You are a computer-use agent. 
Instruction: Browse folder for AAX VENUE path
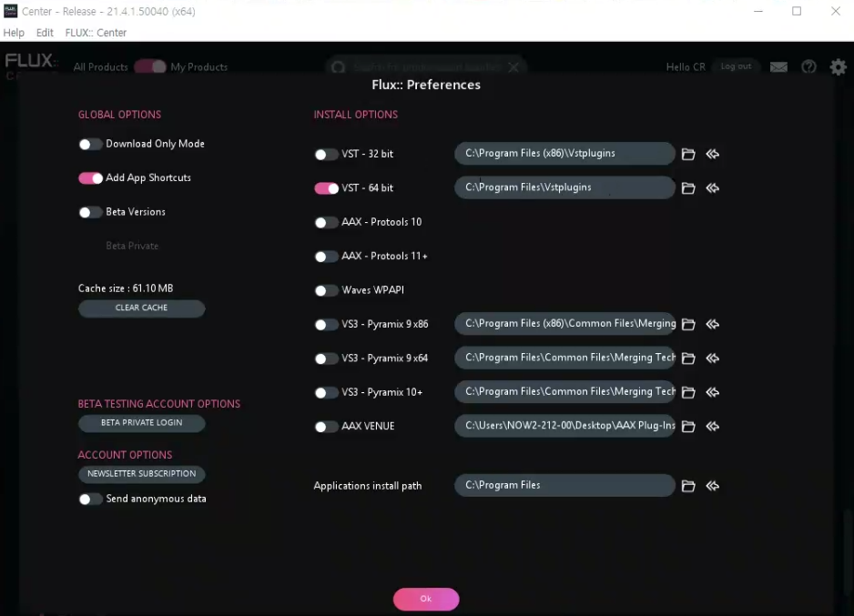(x=688, y=427)
